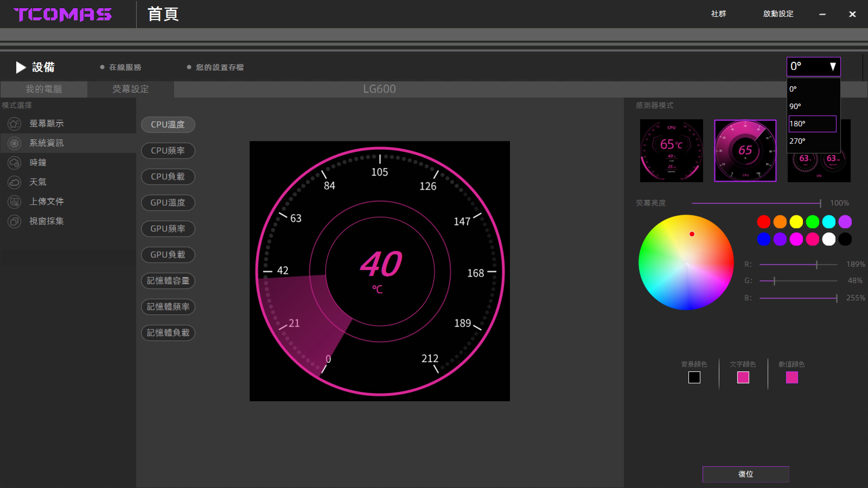Select the clock mode icon
868x488 pixels.
tap(14, 163)
